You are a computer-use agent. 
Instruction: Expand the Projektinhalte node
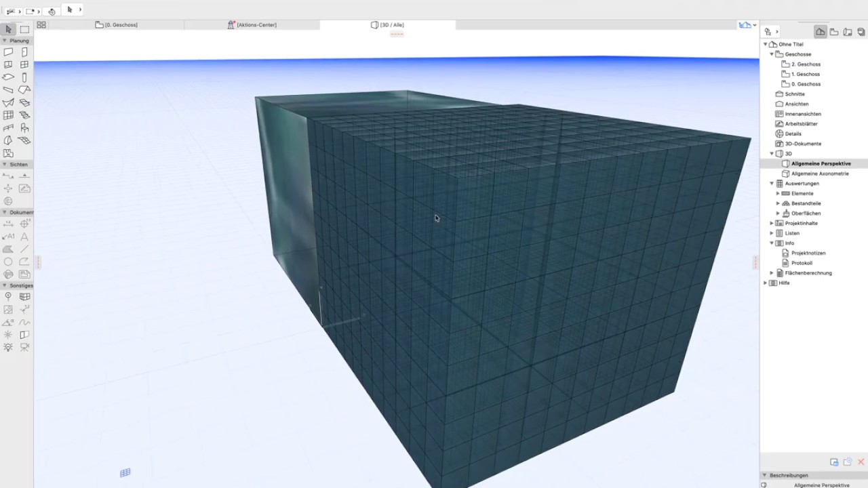tap(771, 223)
